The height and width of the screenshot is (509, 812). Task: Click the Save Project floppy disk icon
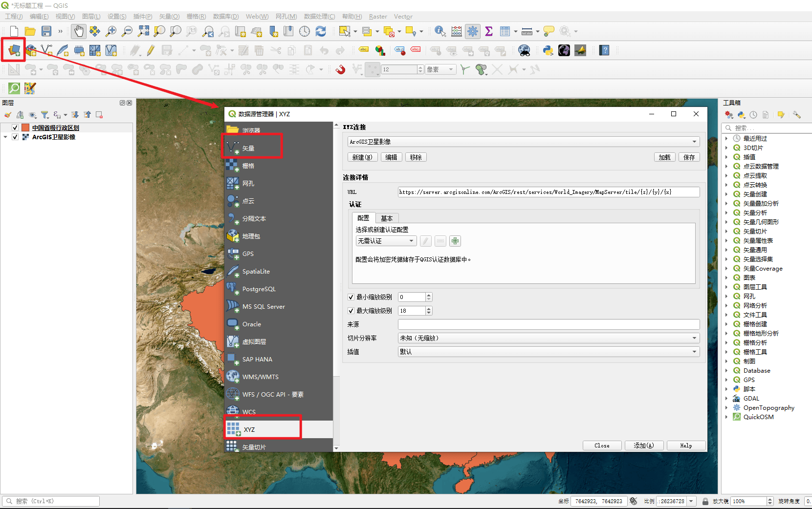click(x=46, y=31)
